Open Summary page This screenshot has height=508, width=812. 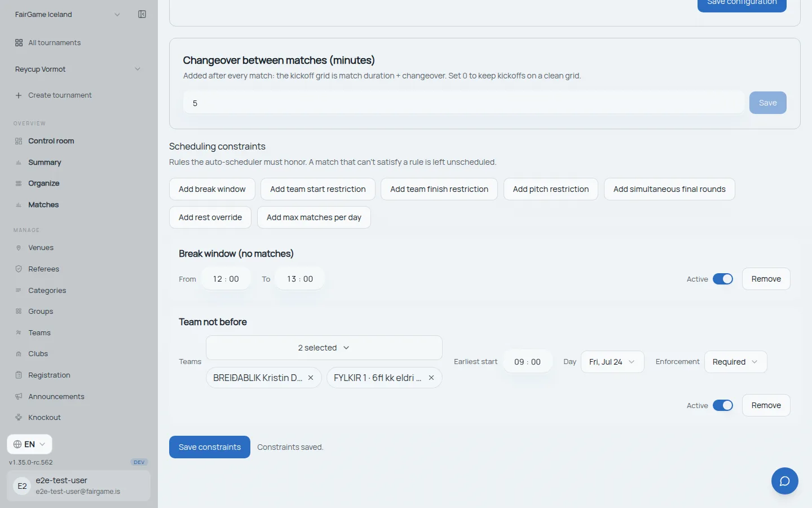coord(45,163)
